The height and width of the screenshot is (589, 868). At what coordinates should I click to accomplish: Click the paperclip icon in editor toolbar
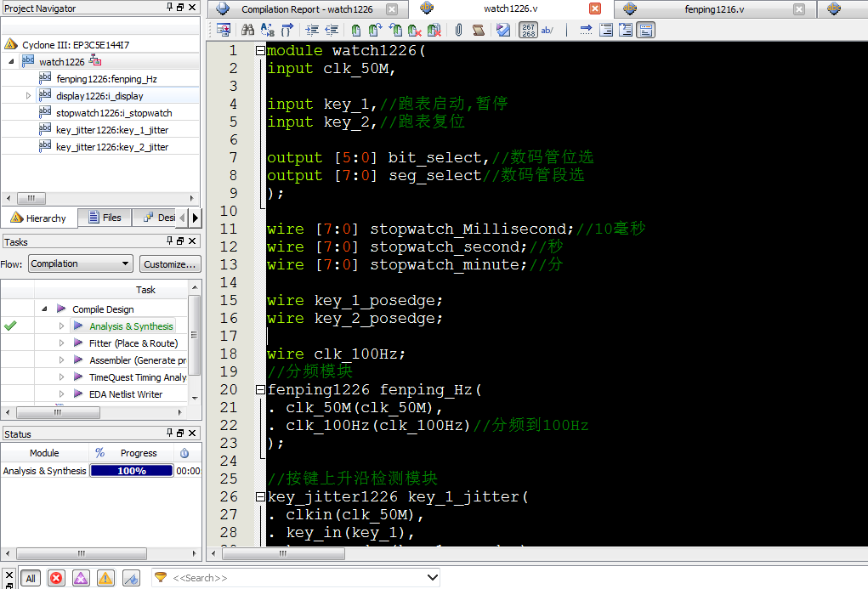click(458, 30)
